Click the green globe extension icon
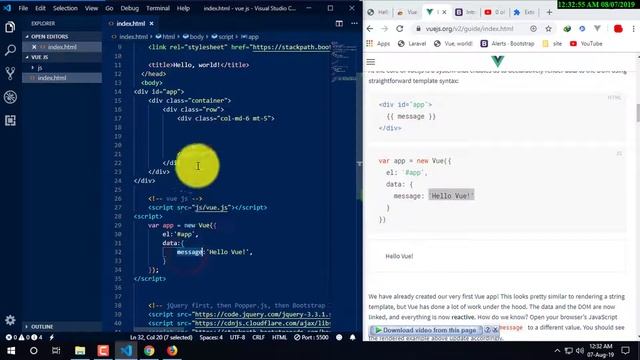Screen dimensions: 640x360 pyautogui.click(x=567, y=29)
